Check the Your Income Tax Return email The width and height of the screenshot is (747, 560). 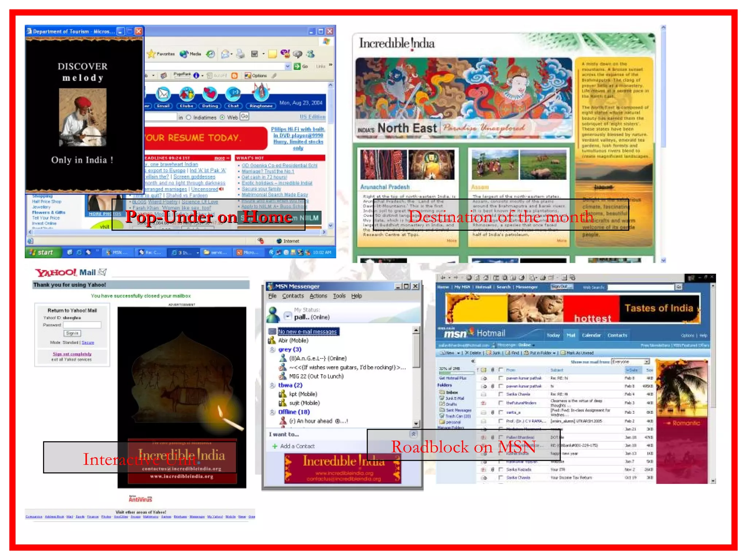click(x=501, y=478)
